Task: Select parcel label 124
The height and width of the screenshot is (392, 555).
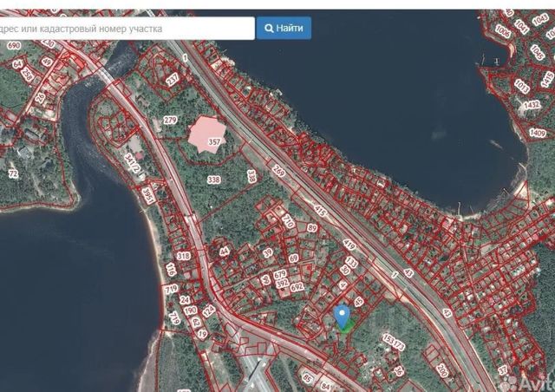Action: coord(208,311)
